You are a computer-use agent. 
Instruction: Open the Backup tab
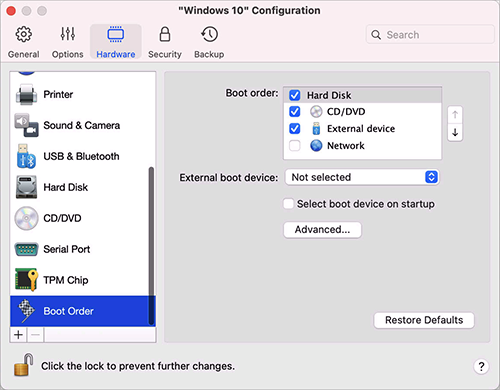(x=209, y=42)
